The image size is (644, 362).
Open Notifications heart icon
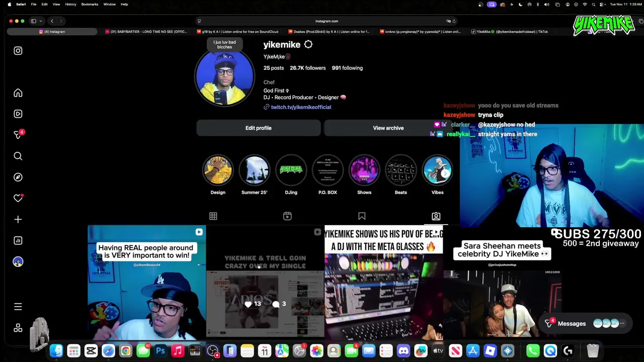[18, 199]
